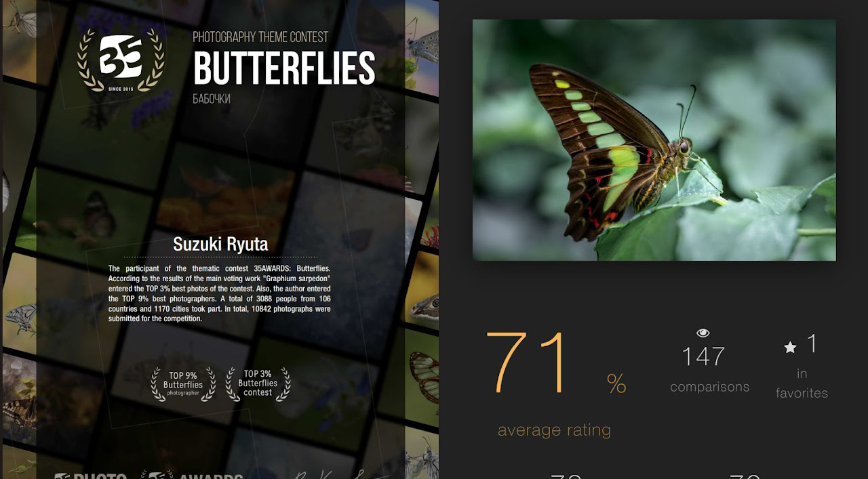Click the 'average rating' label
868x479 pixels.
point(554,430)
